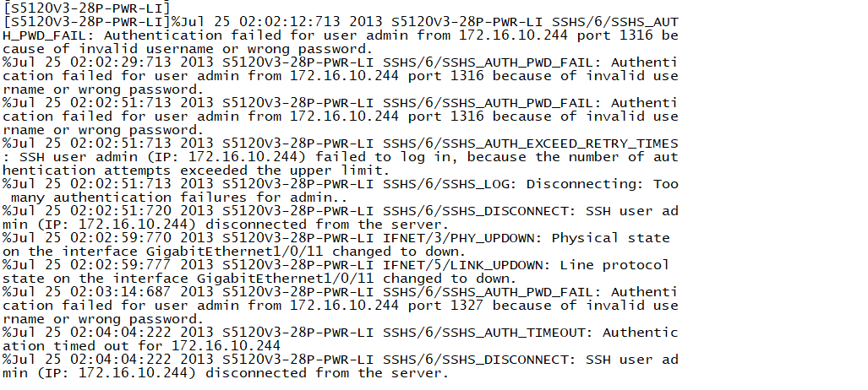Click the PHY_UPDOWN log code

pyautogui.click(x=494, y=238)
